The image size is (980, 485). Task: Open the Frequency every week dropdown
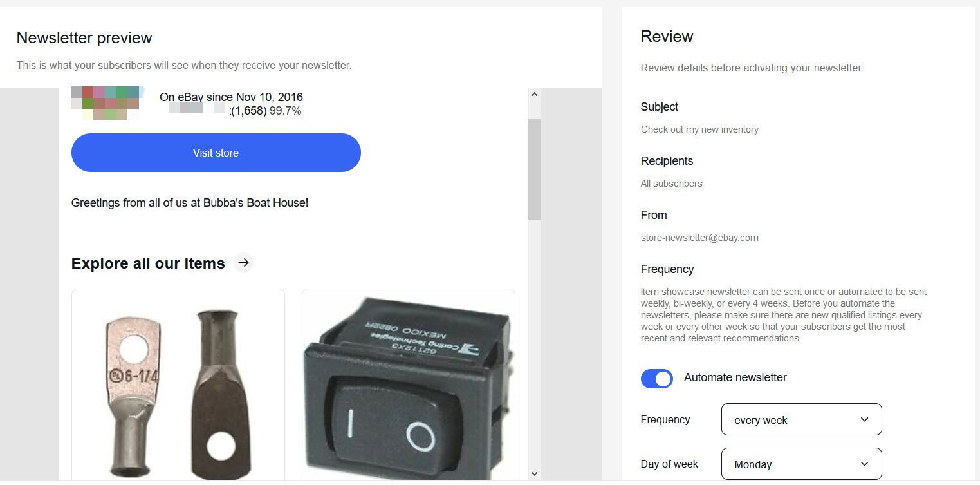tap(801, 419)
